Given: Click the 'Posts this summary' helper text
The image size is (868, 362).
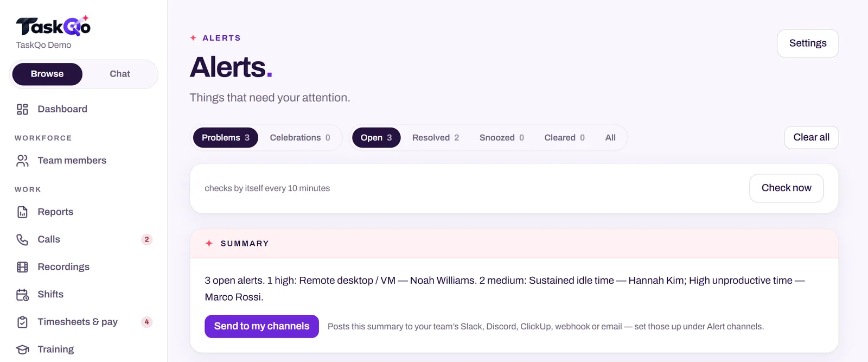Looking at the screenshot, I should 546,327.
